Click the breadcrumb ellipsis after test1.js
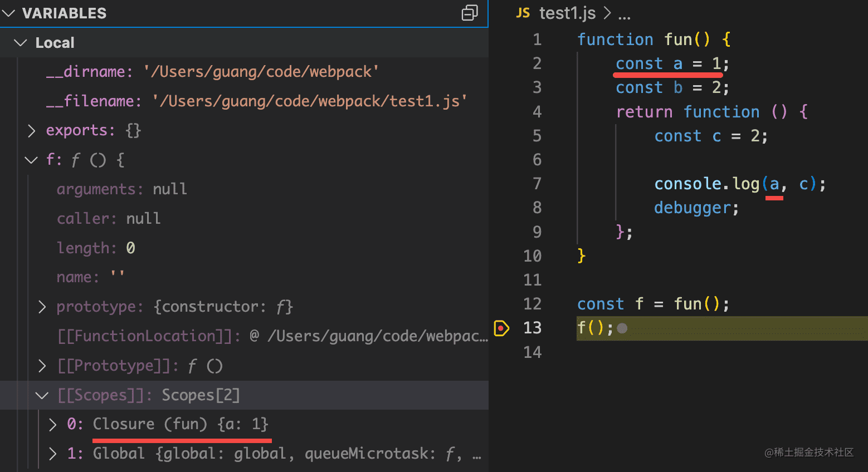 (x=624, y=14)
